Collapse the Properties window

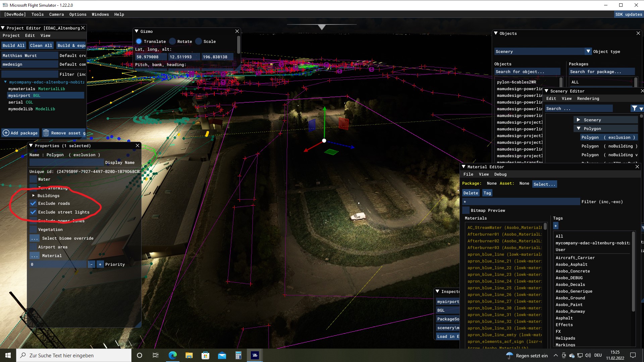point(31,145)
